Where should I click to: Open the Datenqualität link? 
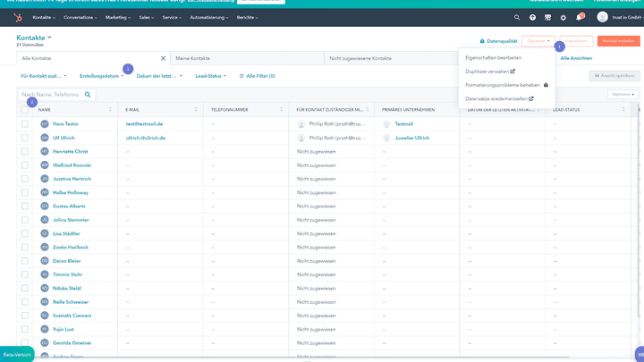(502, 41)
